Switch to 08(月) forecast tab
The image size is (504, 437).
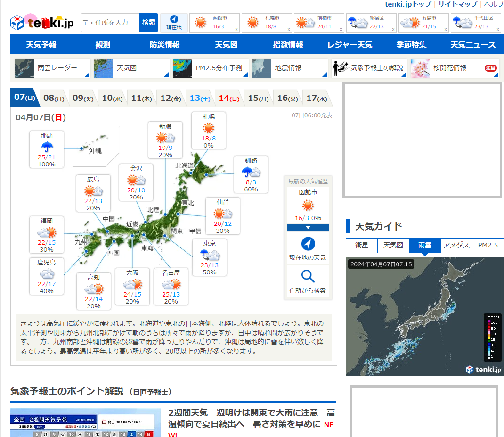click(54, 98)
